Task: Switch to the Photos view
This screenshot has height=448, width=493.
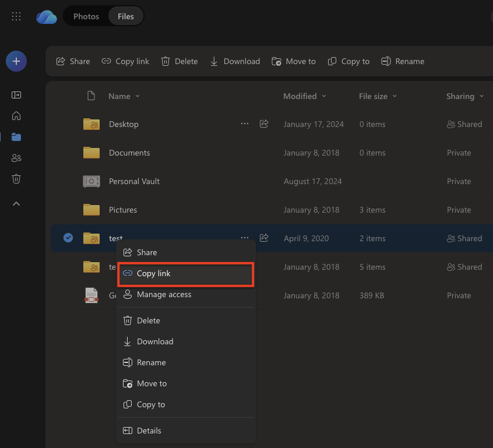Action: [x=86, y=16]
